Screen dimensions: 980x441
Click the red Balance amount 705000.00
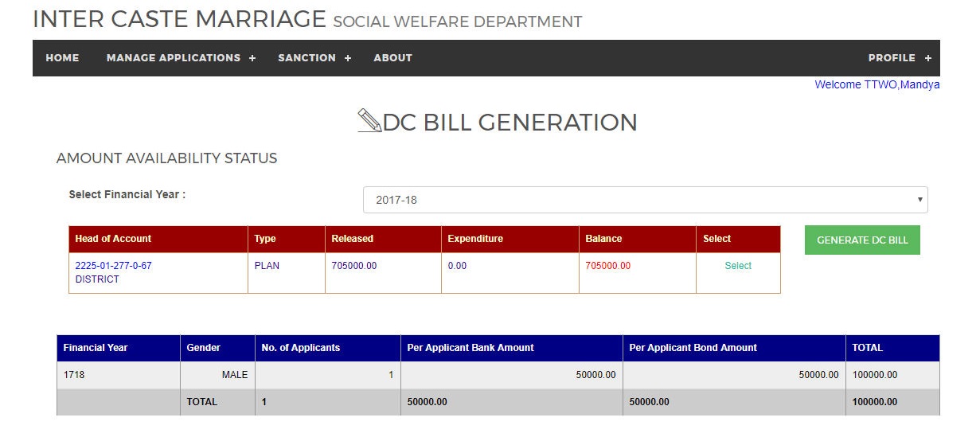[607, 266]
